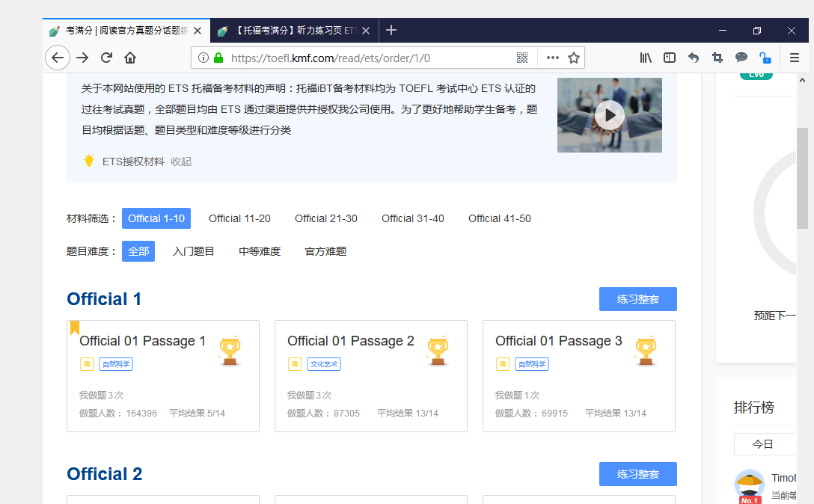814x504 pixels.
Task: Go back to the previous page
Action: (x=58, y=58)
